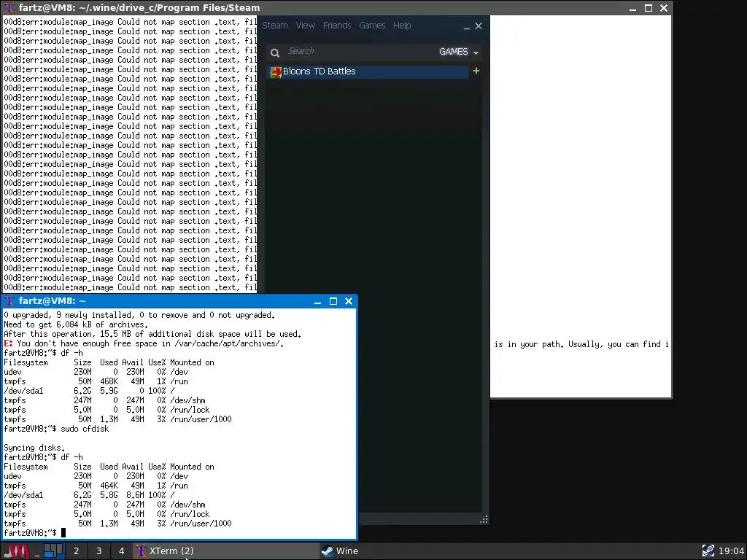Click the red 'E:' error marker
This screenshot has width=747, height=560.
(7, 343)
